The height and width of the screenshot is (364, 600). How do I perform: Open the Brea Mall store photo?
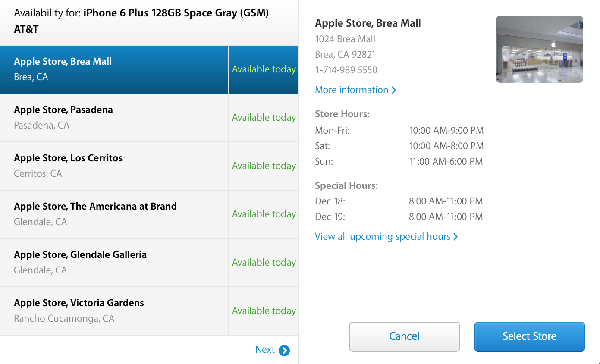point(540,49)
